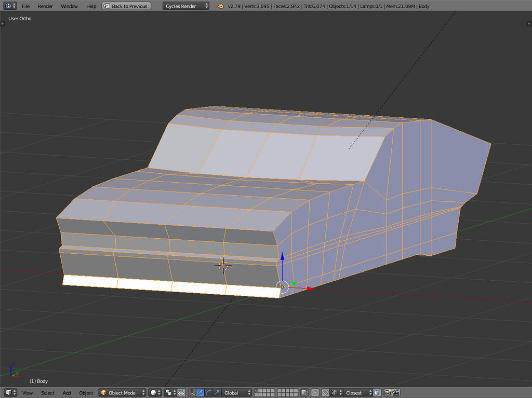The height and width of the screenshot is (398, 532).
Task: Click the snap-align rotation with target icon
Action: point(377,393)
